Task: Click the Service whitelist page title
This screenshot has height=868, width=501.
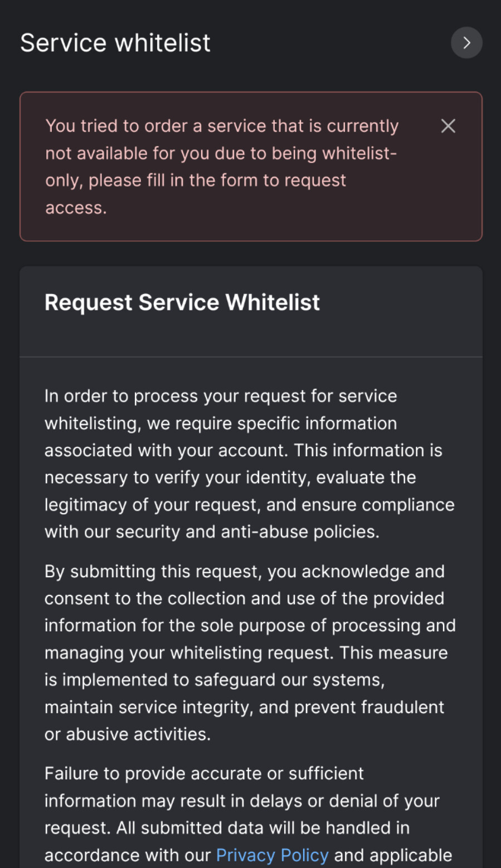Action: 115,43
